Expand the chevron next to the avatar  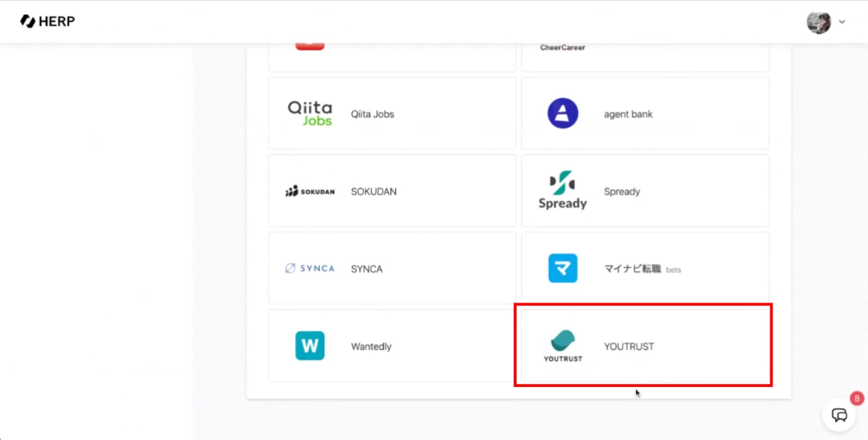(842, 22)
